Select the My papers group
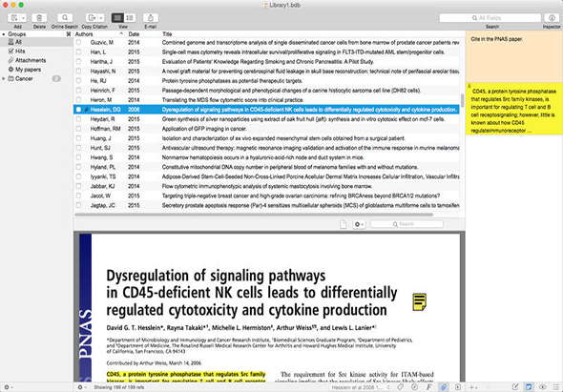563x392 pixels. [x=28, y=70]
